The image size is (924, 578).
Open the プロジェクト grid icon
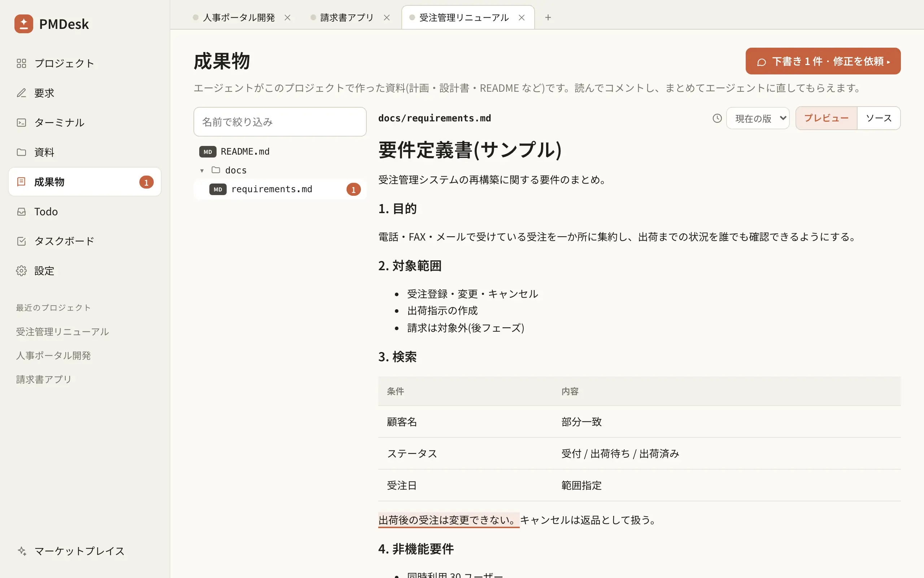pyautogui.click(x=21, y=63)
